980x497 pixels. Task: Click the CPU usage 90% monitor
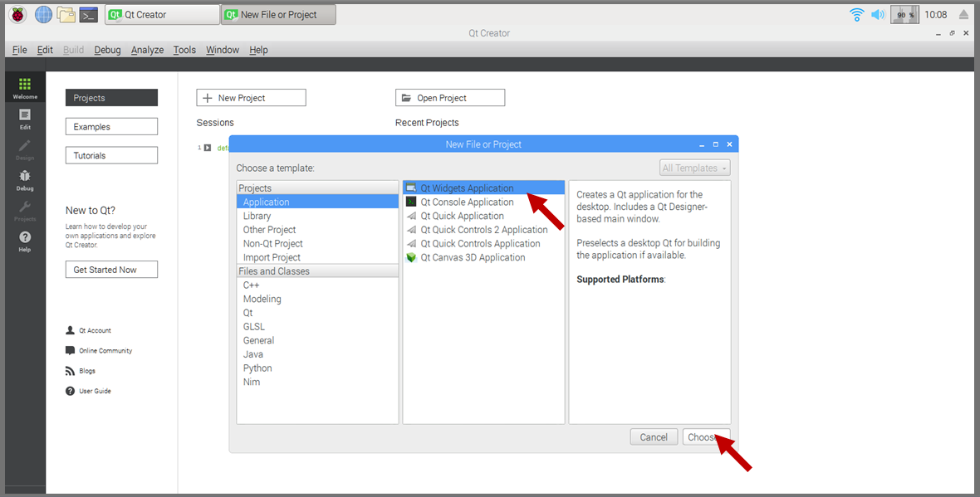coord(904,14)
